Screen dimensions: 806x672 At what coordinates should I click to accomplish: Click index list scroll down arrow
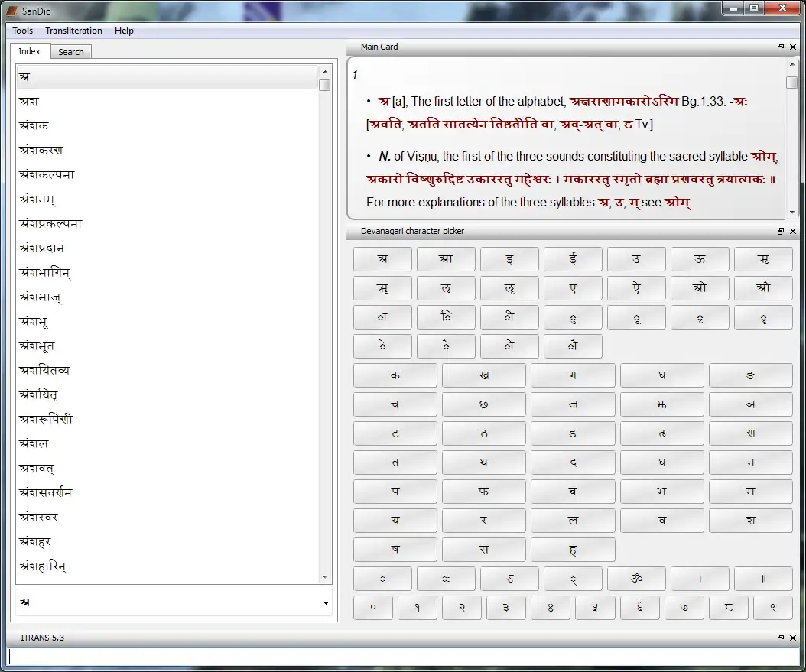324,577
